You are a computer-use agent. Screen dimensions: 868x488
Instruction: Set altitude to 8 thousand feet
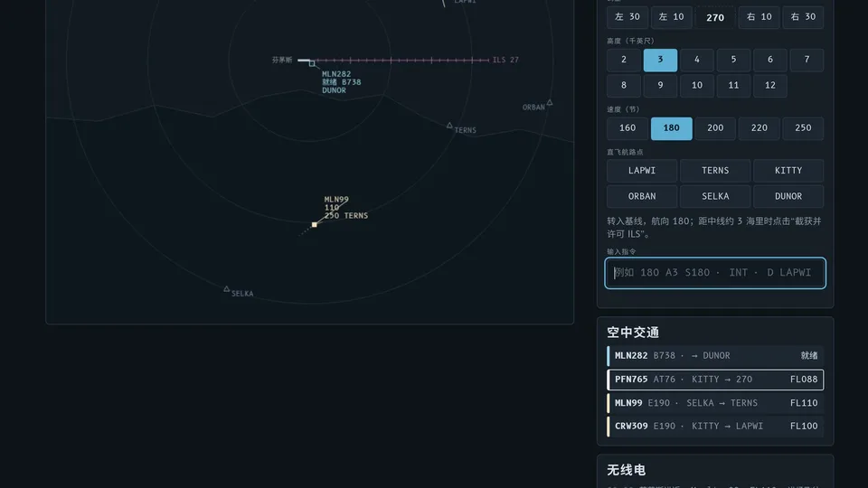tap(623, 85)
